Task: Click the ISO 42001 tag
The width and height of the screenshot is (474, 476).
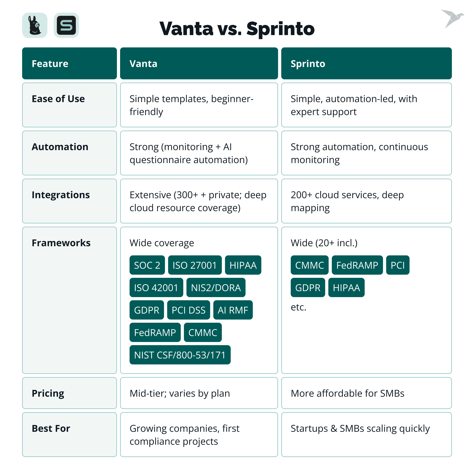Action: (x=156, y=288)
